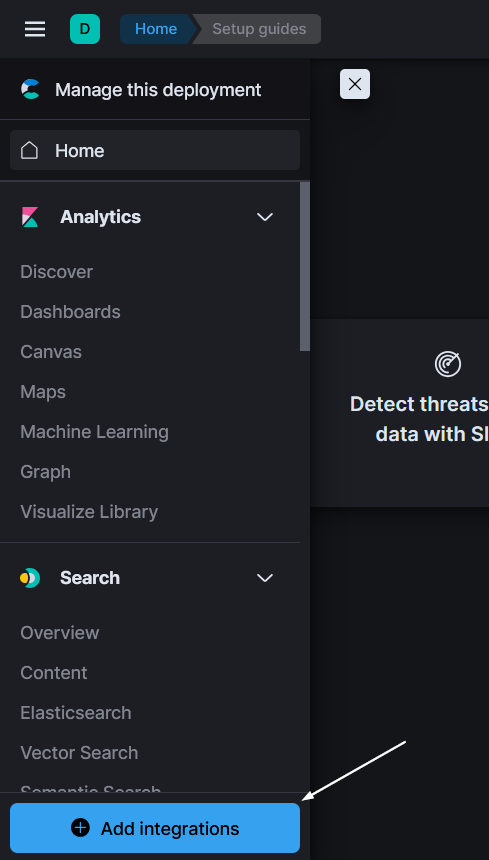Select the Home breadcrumb
Viewport: 489px width, 860px height.
tap(156, 29)
